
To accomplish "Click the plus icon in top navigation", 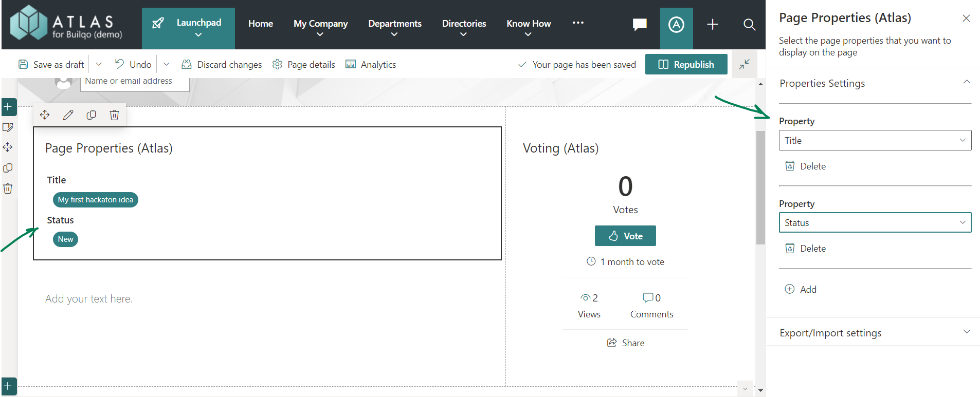I will coord(712,24).
